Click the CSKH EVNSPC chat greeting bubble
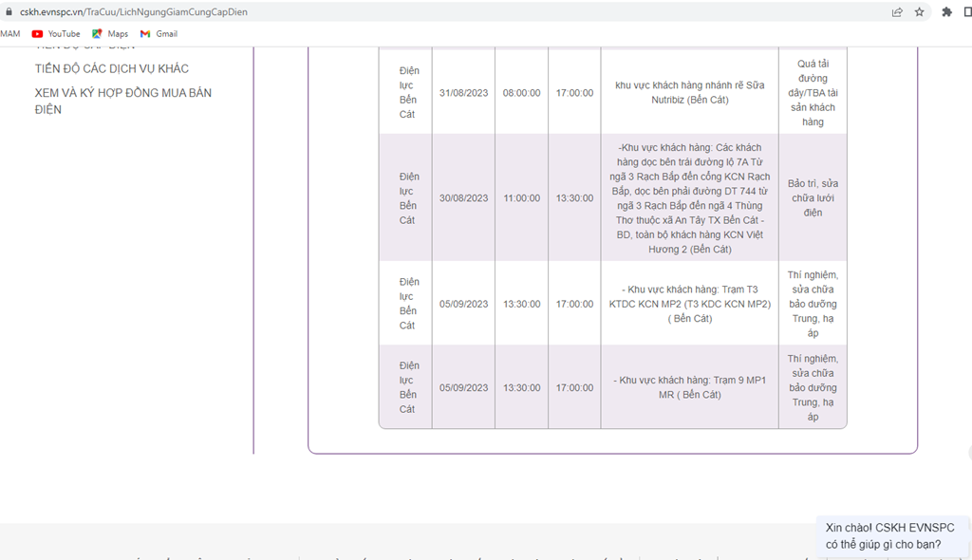Viewport: 972px width, 560px height. (890, 536)
